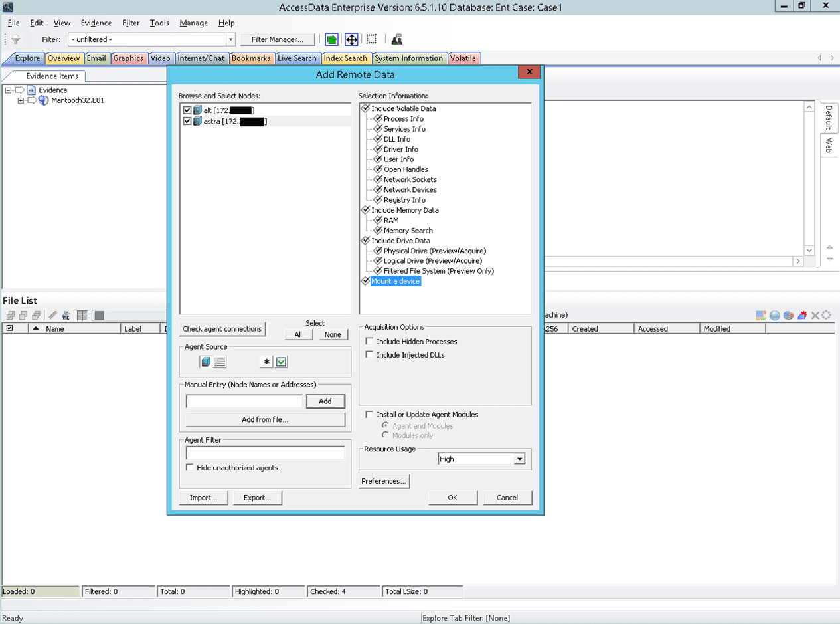Click the Manual Entry text field
Screen dimensions: 840x624
244,401
